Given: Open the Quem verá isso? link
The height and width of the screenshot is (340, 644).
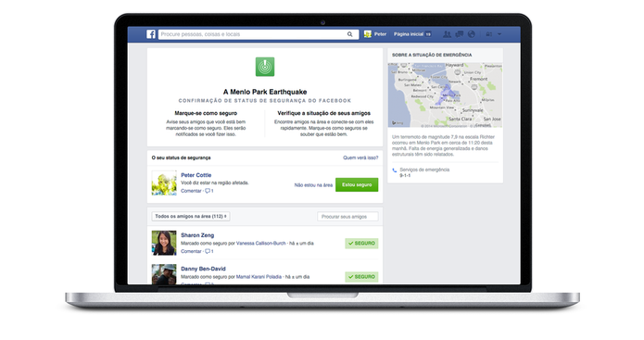Looking at the screenshot, I should coord(360,157).
